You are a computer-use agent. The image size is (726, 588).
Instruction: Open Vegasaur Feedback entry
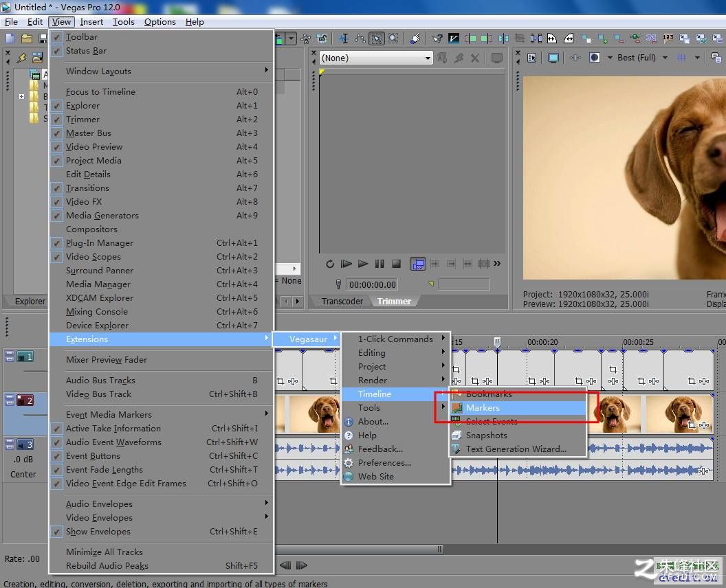(x=396, y=449)
